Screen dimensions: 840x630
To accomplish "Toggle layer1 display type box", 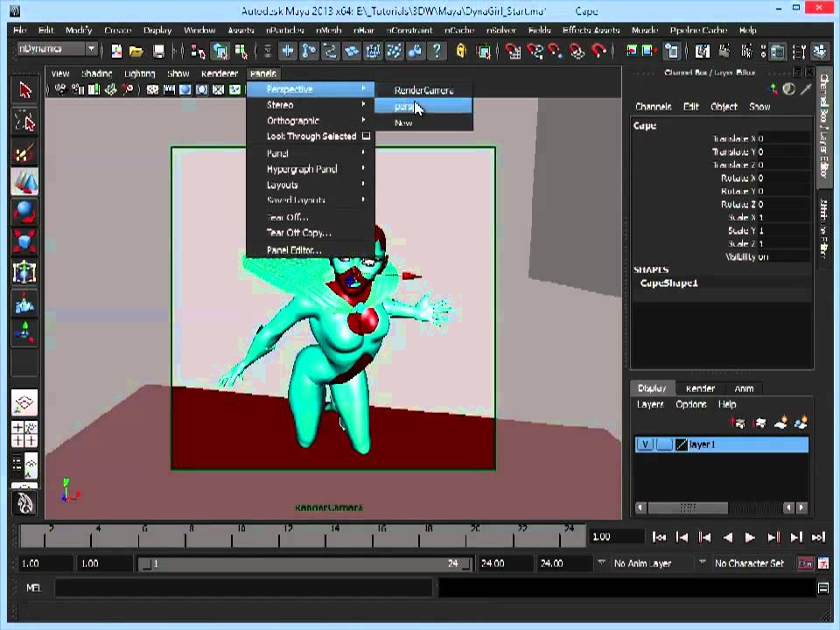I will point(664,444).
